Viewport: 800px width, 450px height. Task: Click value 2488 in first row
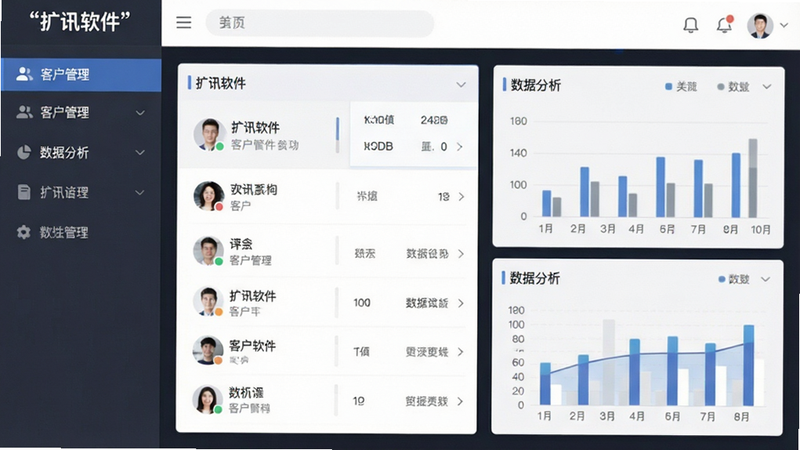434,120
